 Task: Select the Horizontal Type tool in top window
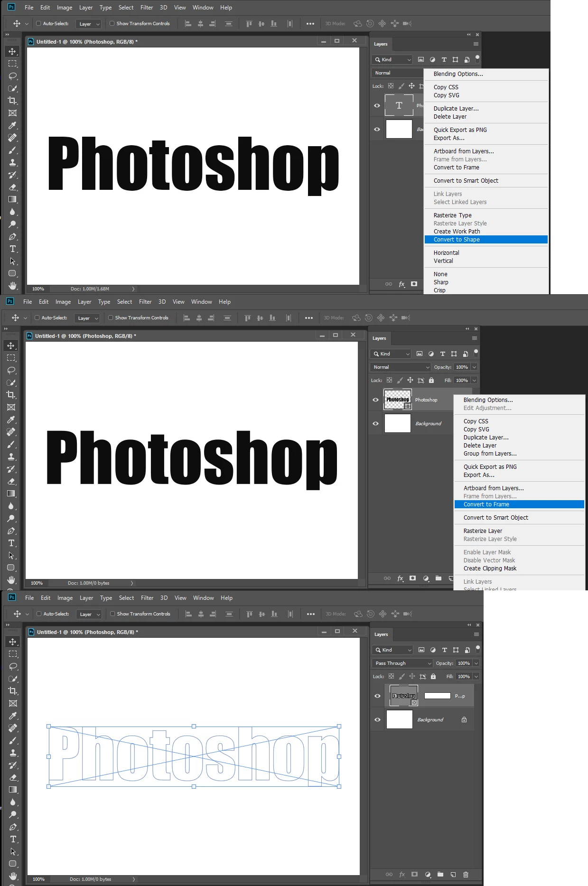click(x=13, y=249)
